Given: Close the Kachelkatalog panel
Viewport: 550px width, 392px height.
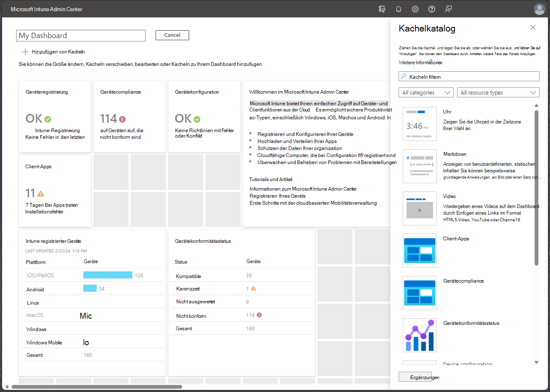Looking at the screenshot, I should 533,28.
